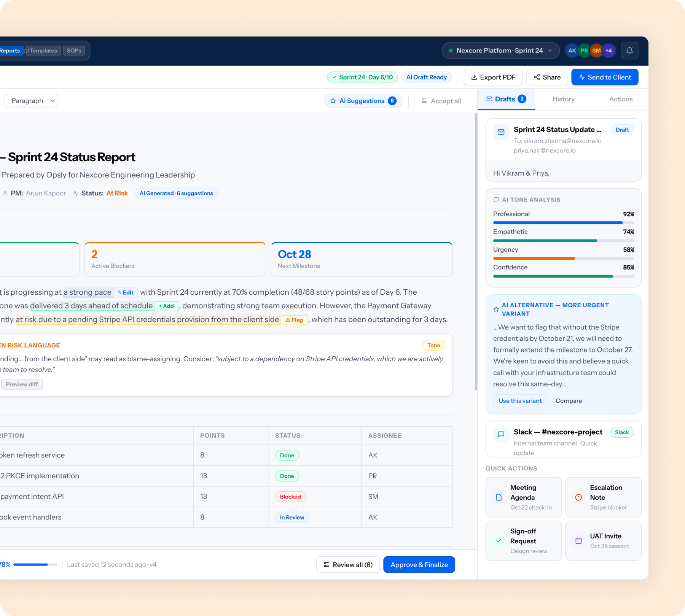
Task: Click the PR user avatar
Action: [x=584, y=51]
